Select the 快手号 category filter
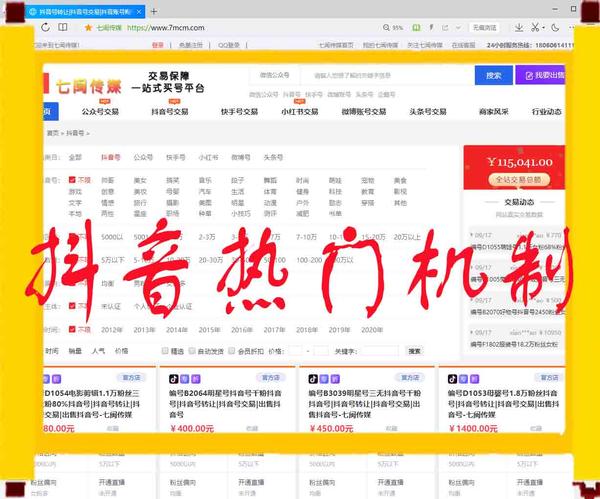 pos(176,157)
